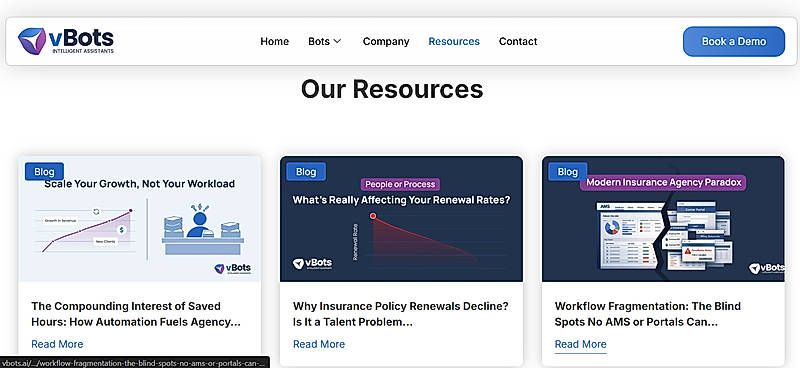Click Blog tag on Renewal Rates card

coord(306,171)
